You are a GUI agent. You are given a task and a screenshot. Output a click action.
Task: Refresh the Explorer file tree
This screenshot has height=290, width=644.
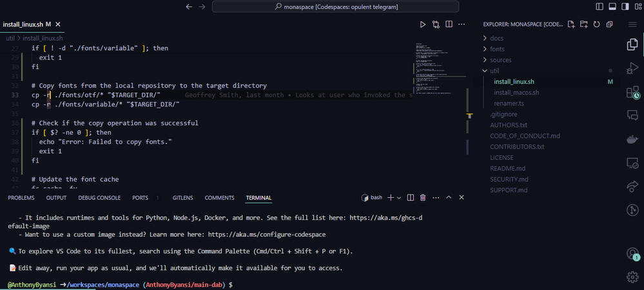click(x=596, y=24)
